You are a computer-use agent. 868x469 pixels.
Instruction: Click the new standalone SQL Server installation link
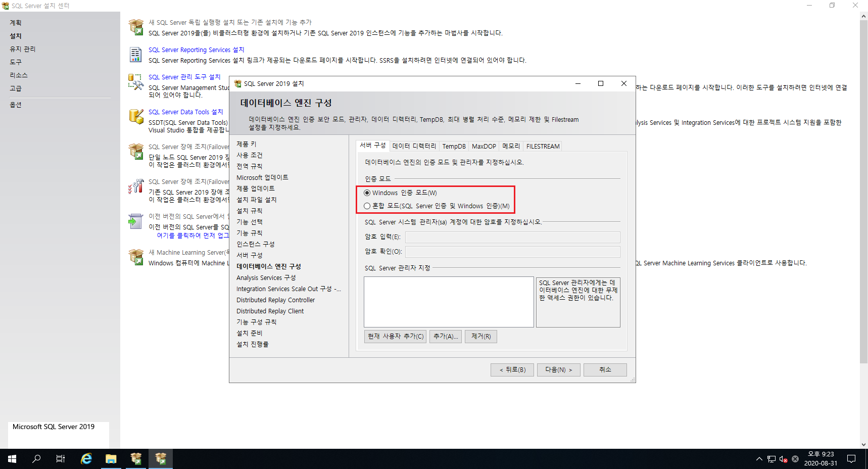pos(230,22)
